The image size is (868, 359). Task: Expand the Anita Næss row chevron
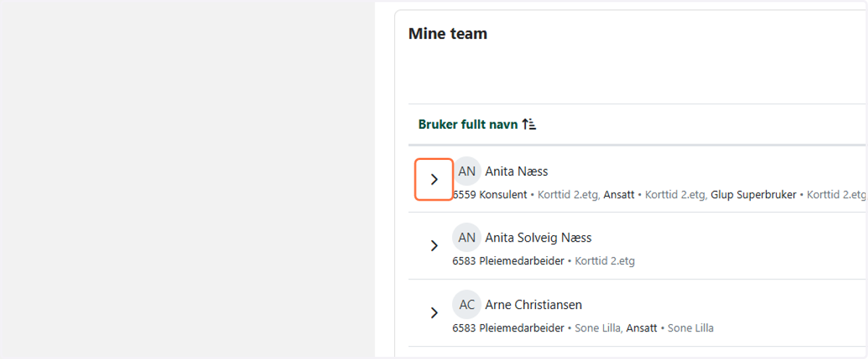434,179
